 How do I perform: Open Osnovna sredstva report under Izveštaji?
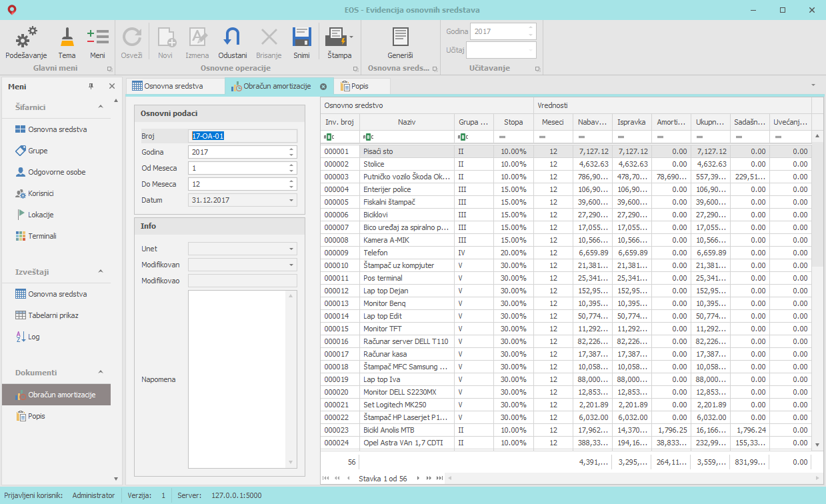point(57,294)
